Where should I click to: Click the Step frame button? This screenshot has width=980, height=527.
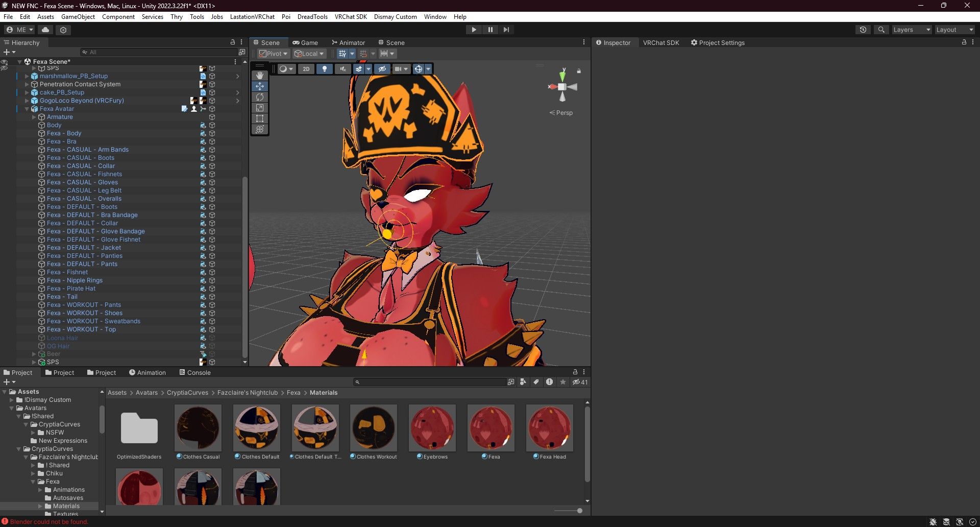[506, 30]
